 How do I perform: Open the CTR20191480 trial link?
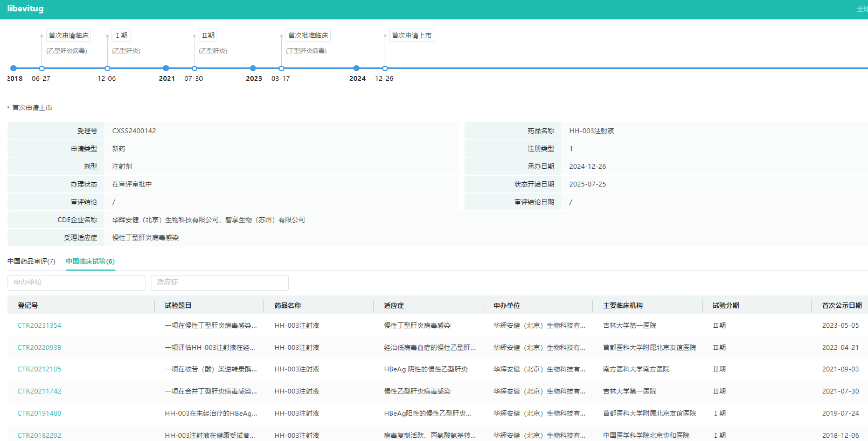pyautogui.click(x=39, y=414)
